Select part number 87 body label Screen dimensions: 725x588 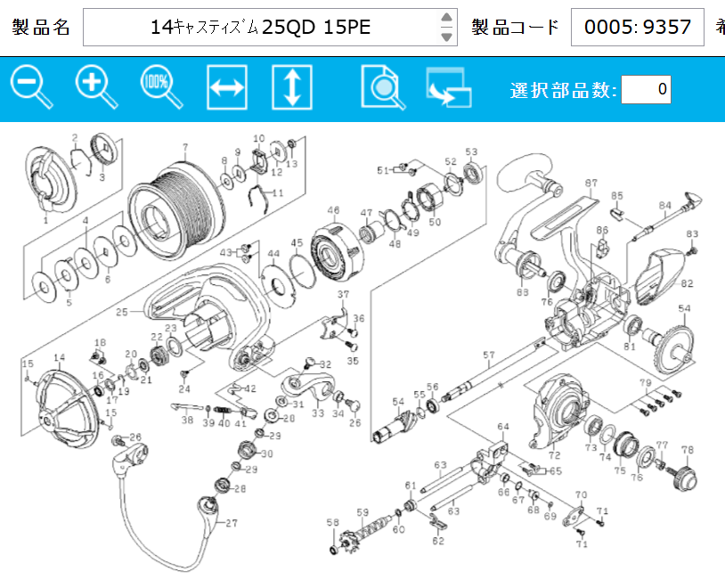[591, 183]
